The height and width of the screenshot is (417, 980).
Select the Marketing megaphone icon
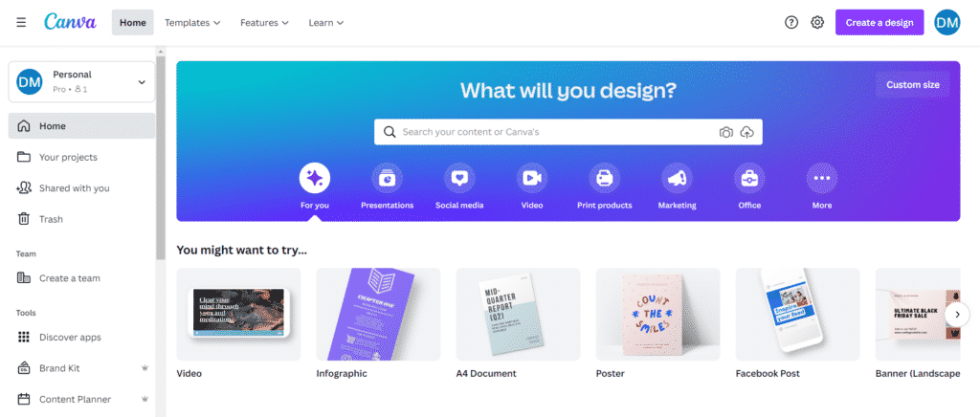677,179
